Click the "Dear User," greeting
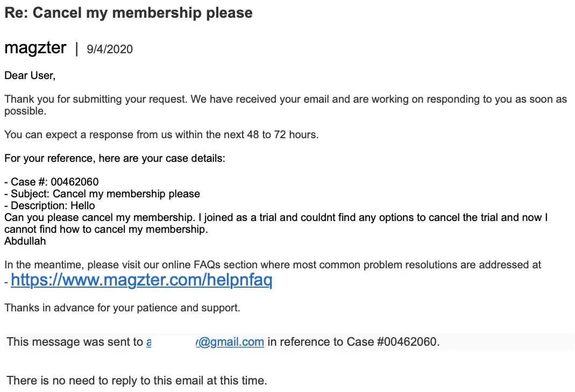Screen dimensions: 575x392 (30, 75)
